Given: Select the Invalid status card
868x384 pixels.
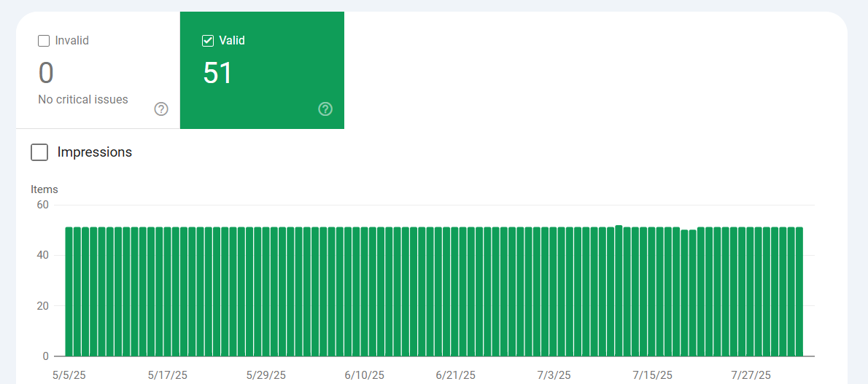Looking at the screenshot, I should click(x=98, y=70).
